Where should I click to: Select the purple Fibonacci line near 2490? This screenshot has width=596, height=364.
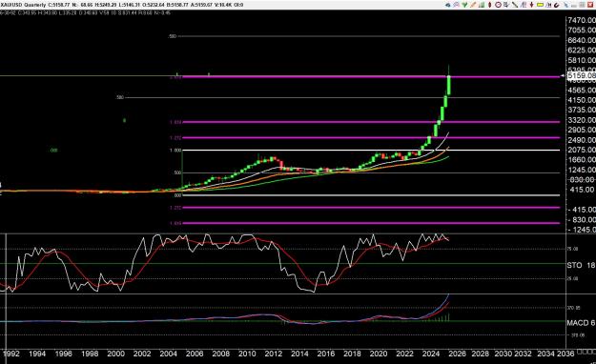point(371,137)
